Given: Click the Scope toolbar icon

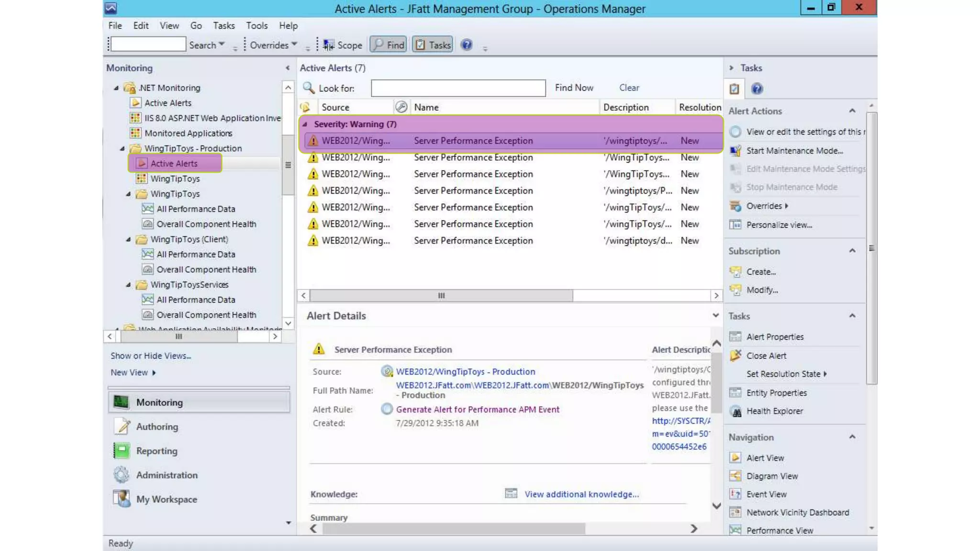Looking at the screenshot, I should pyautogui.click(x=329, y=45).
